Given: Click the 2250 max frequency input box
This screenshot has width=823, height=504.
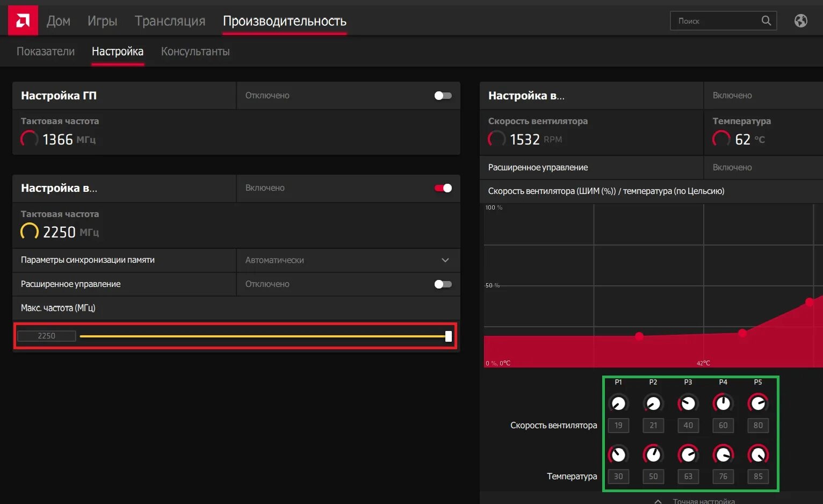Looking at the screenshot, I should tap(47, 336).
